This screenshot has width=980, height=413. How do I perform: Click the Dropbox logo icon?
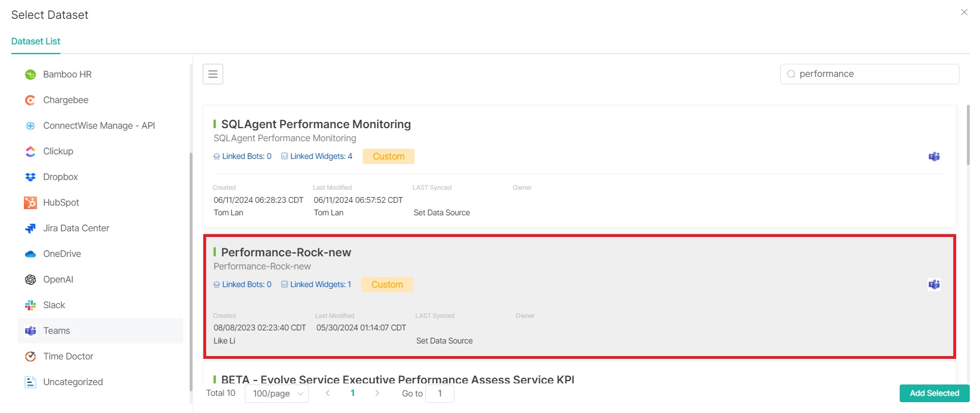(x=30, y=177)
